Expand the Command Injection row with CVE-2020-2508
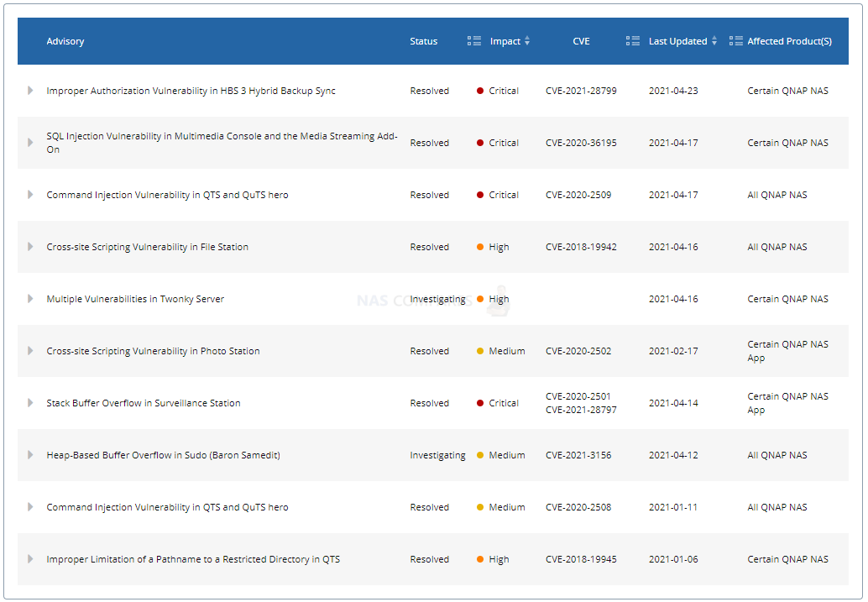Viewport: 868px width, 602px height. [30, 507]
